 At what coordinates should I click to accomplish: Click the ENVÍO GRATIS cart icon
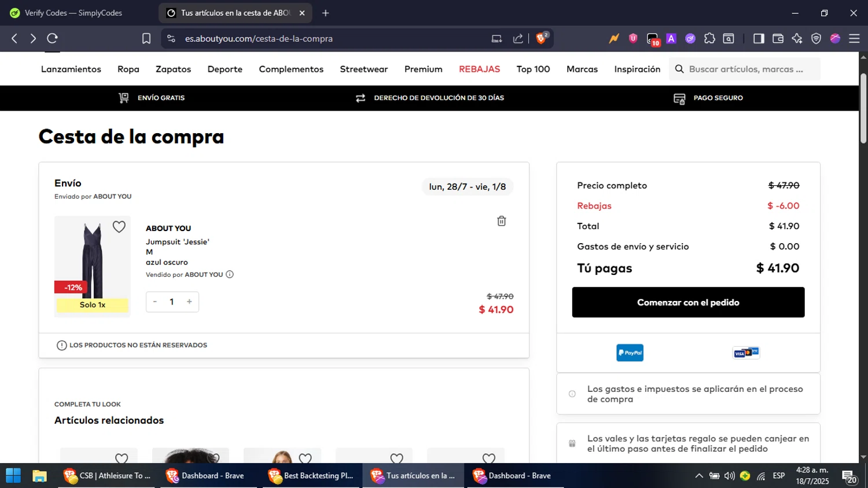(124, 98)
